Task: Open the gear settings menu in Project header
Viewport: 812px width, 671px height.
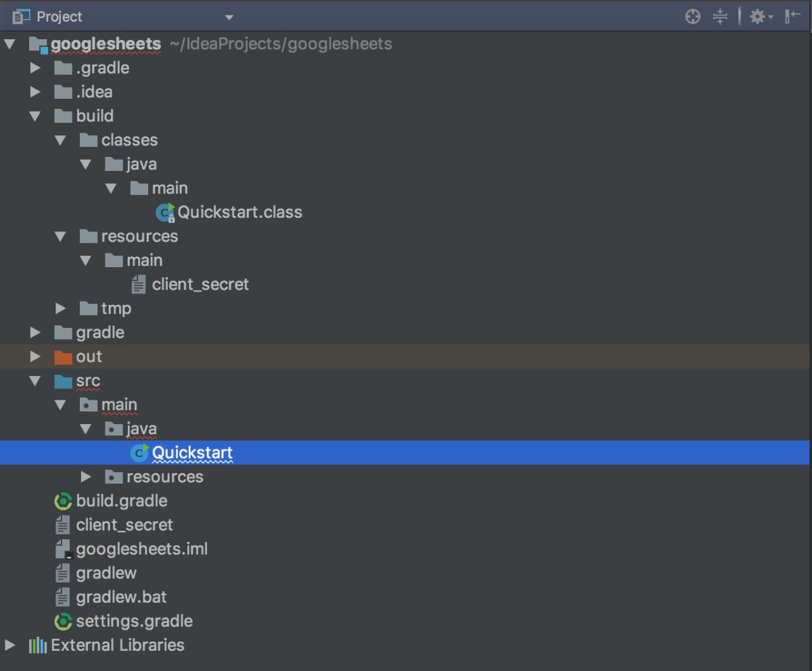Action: 761,17
